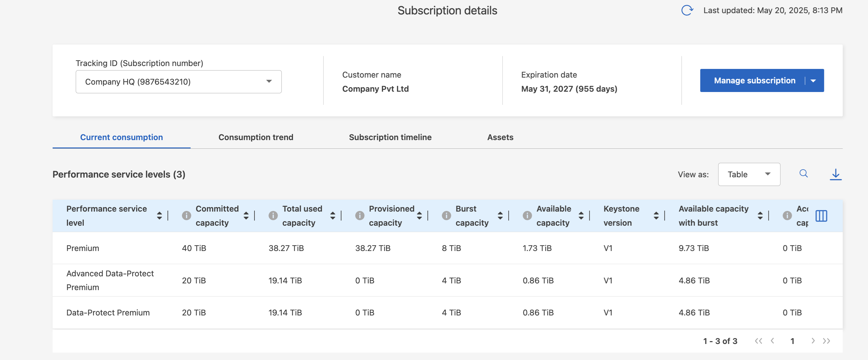Click the info icon beside Total used capacity
The height and width of the screenshot is (360, 868).
273,215
